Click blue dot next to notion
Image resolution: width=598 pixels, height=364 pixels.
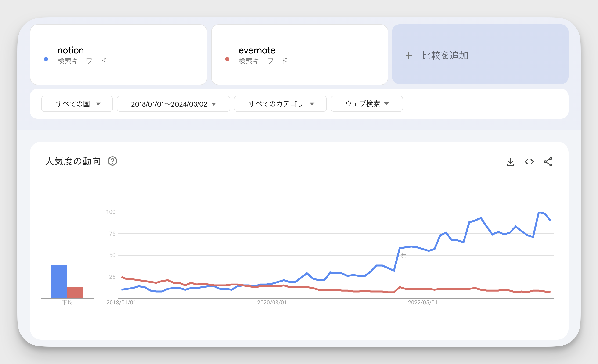(x=46, y=59)
